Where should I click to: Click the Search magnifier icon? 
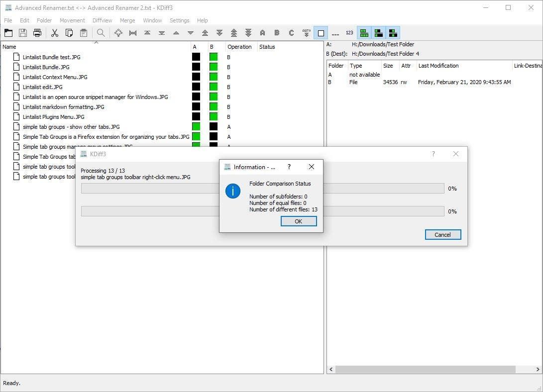(101, 33)
